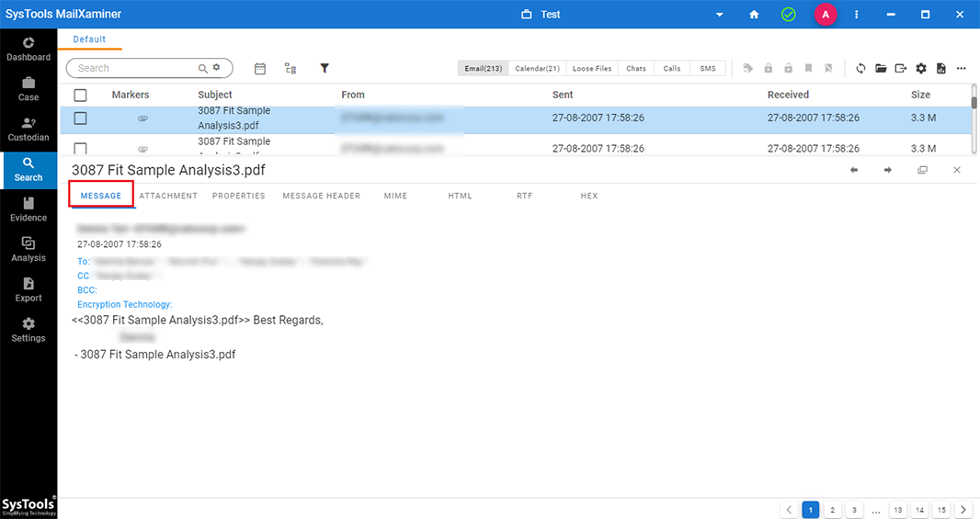Open search settings gear inside search box

216,67
